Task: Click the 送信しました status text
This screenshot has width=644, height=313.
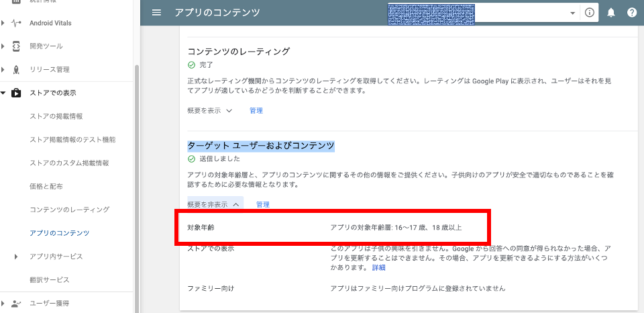Action: coord(220,159)
